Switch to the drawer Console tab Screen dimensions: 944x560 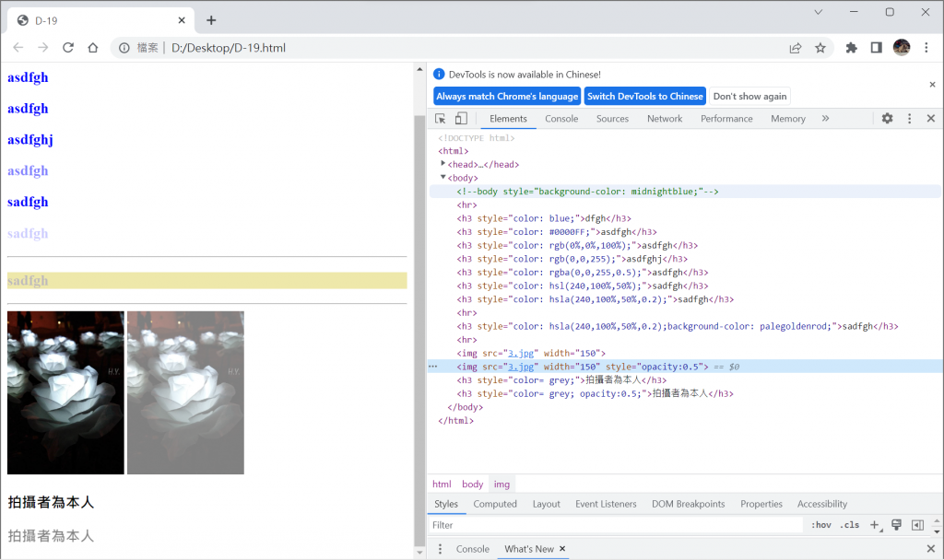click(473, 549)
